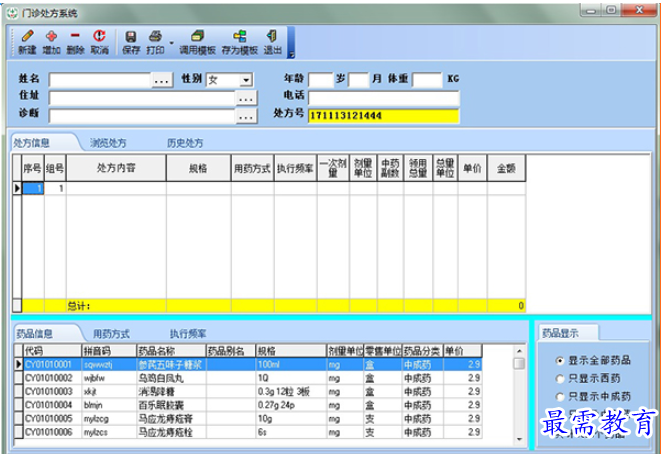Open the print options dropdown arrow
Image resolution: width=664 pixels, height=454 pixels.
pos(171,42)
